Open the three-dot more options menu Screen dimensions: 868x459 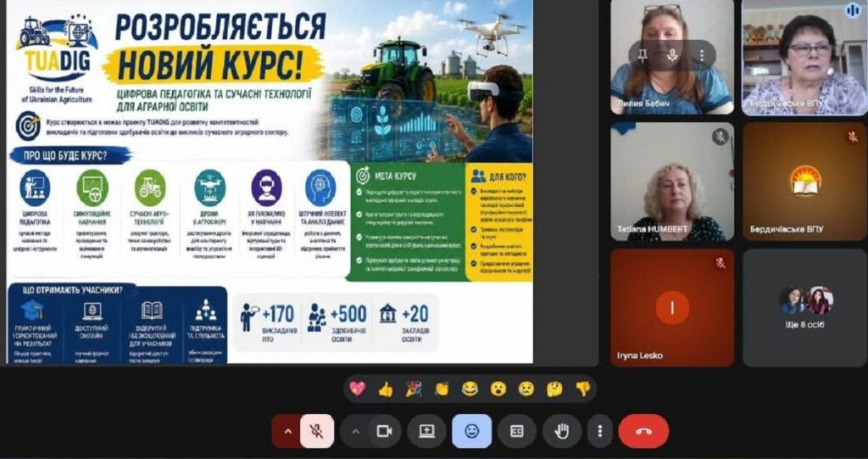pyautogui.click(x=599, y=431)
